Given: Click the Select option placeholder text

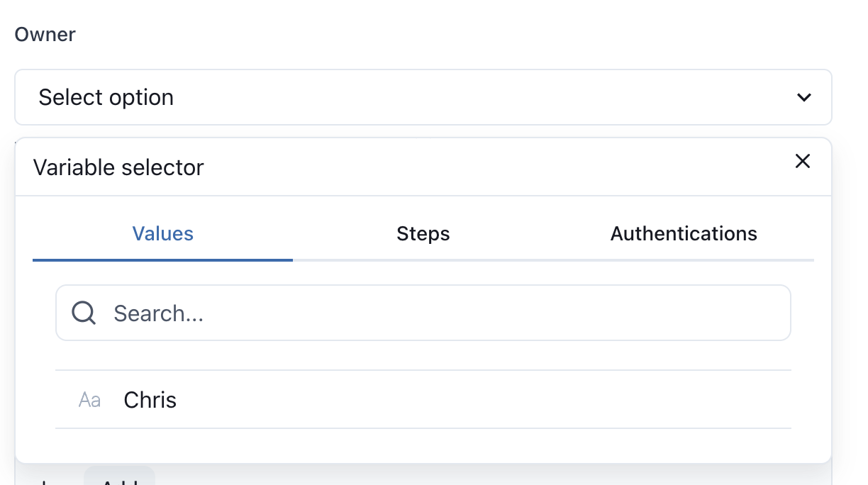Looking at the screenshot, I should click(106, 98).
